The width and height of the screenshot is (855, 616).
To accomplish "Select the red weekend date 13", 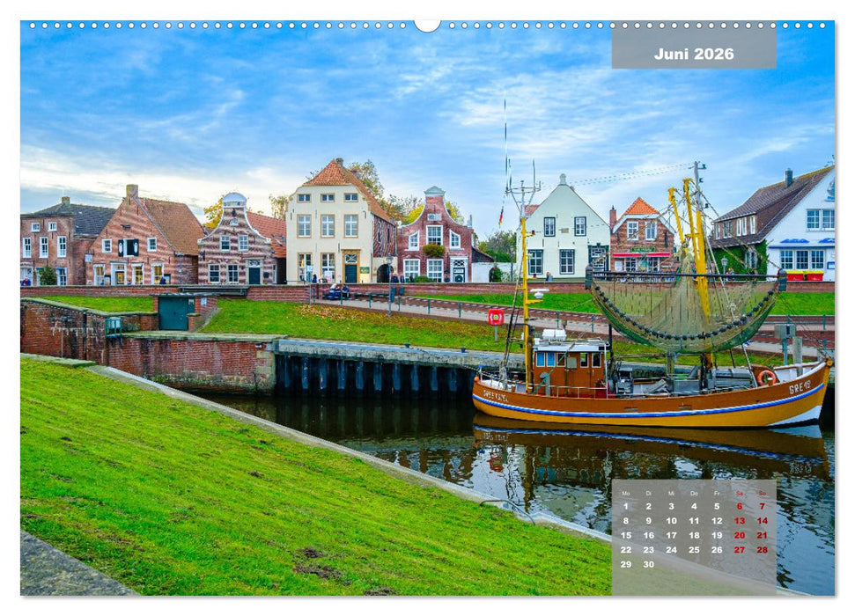I will 740,520.
